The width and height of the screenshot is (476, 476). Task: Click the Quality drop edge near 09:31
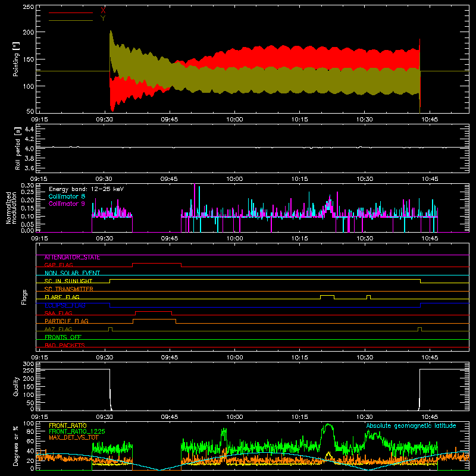(x=111, y=390)
